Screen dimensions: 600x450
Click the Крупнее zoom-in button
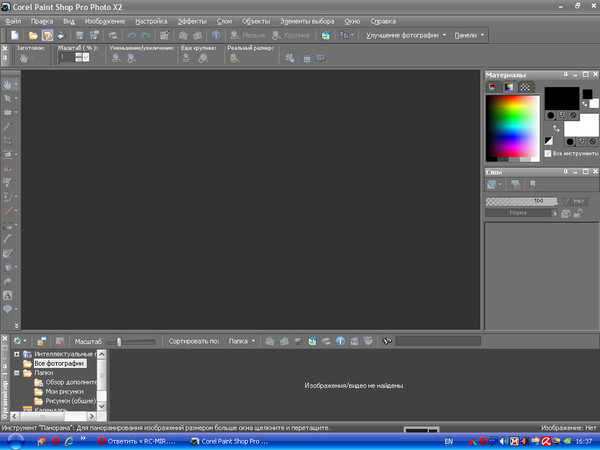tap(291, 35)
